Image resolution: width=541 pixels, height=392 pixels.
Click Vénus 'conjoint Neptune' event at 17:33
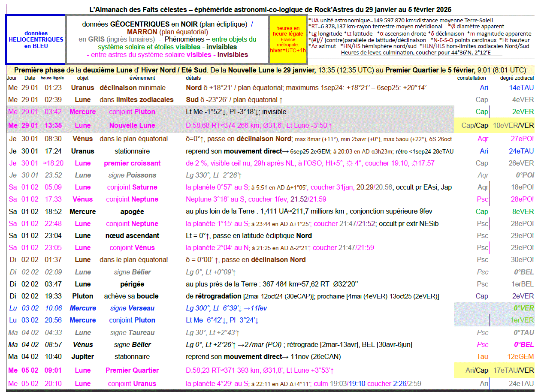pos(132,199)
